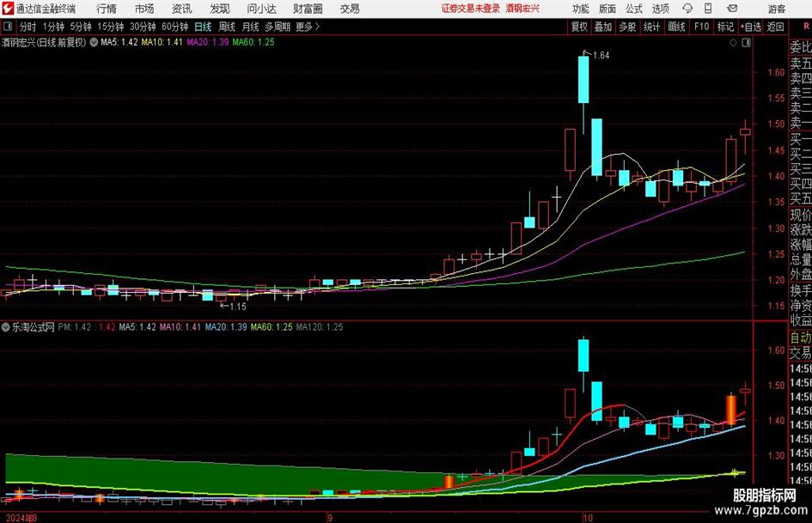Screen dimensions: 812x523
Task: Click the month 10 marker on time axis
Action: pyautogui.click(x=587, y=518)
